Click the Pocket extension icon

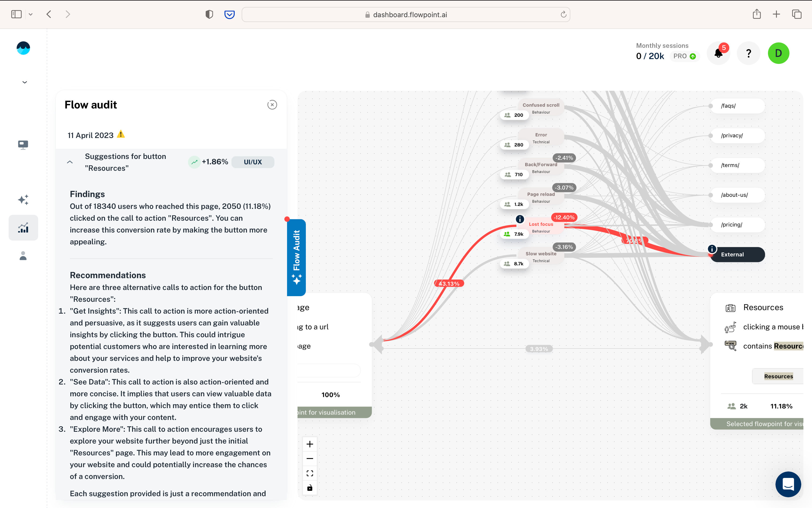230,14
